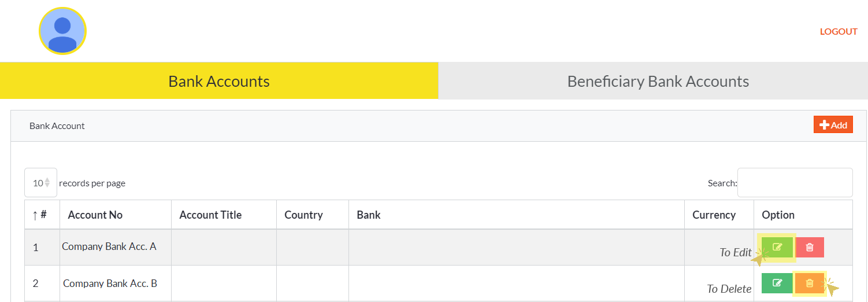Sort by Currency column header
868x302 pixels.
pyautogui.click(x=714, y=215)
